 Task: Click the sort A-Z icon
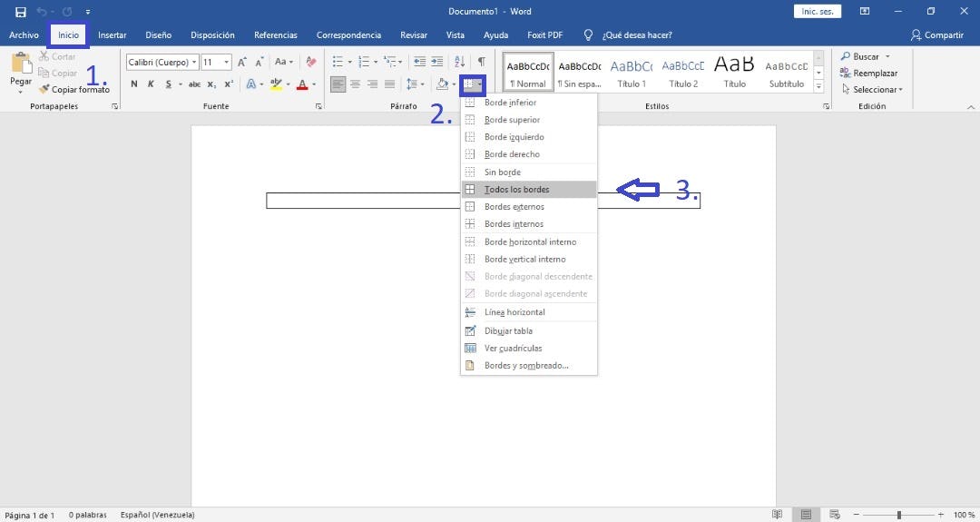tap(459, 62)
